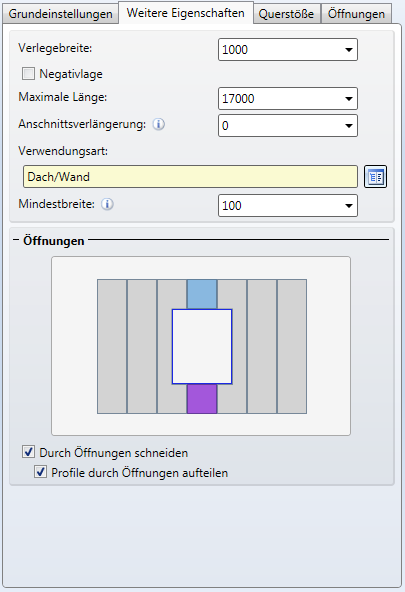This screenshot has height=592, width=405.
Task: Expand the Mindestbreite dropdown list
Action: [349, 206]
